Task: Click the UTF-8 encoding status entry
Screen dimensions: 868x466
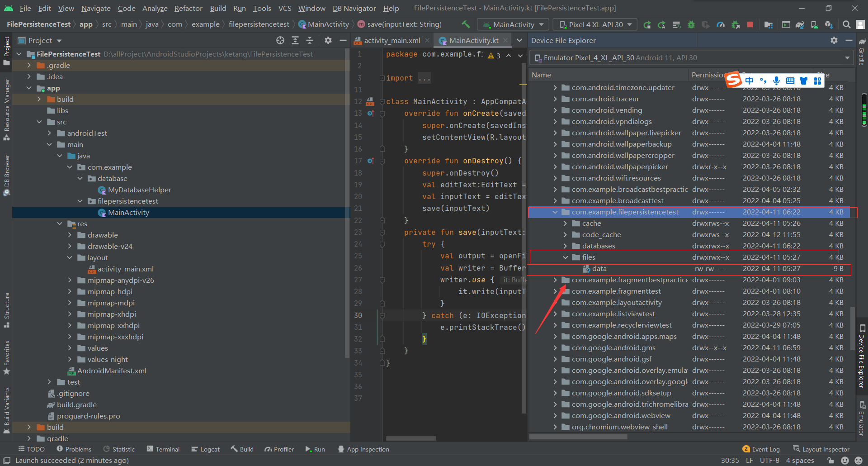Action: tap(769, 460)
